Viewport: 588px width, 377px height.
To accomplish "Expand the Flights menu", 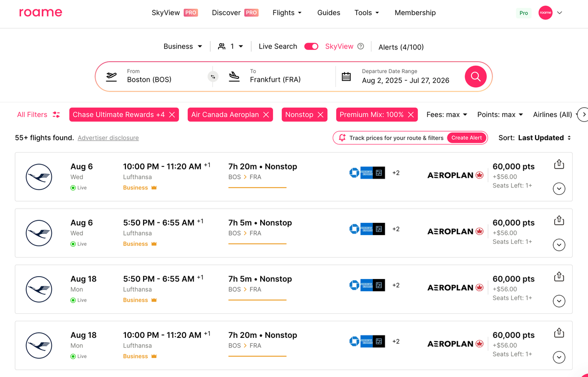I will (x=287, y=13).
